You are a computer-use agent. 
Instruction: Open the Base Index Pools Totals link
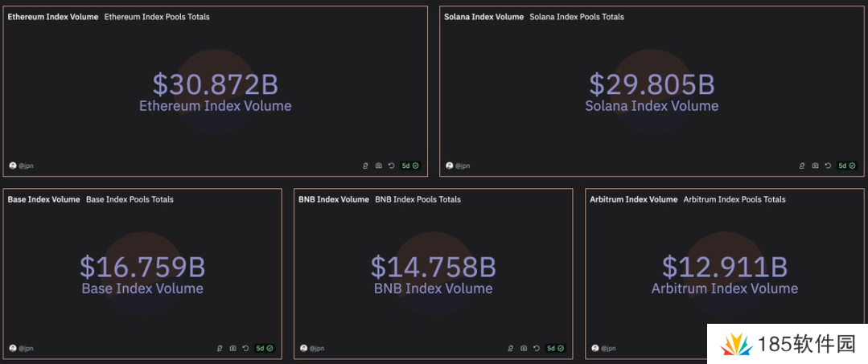130,199
